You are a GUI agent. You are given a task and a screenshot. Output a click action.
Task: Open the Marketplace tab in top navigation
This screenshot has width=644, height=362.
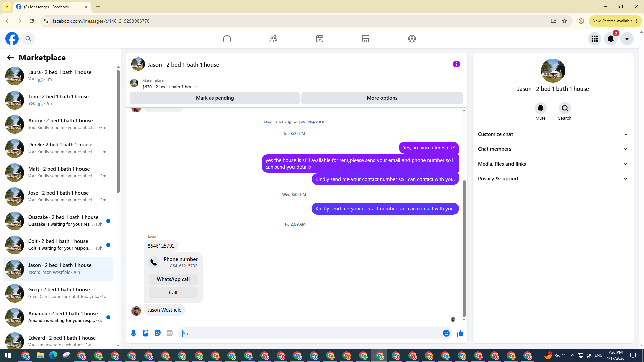point(366,39)
